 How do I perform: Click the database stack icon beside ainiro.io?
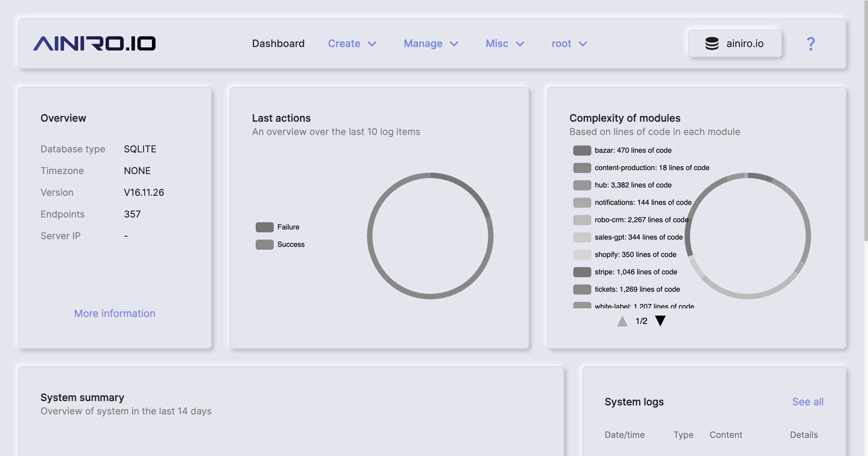tap(712, 43)
